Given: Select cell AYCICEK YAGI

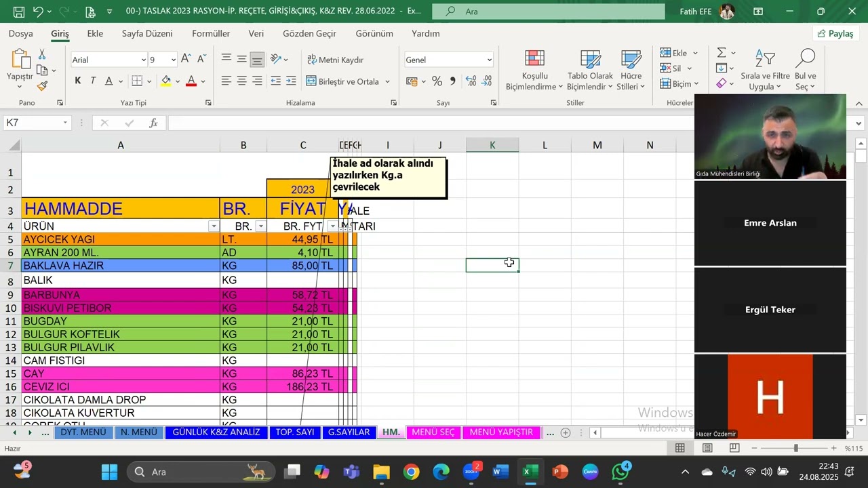Looking at the screenshot, I should pos(121,239).
